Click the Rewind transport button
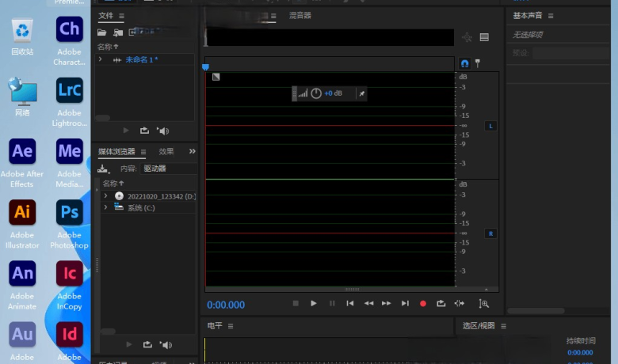618x364 pixels. pos(368,303)
